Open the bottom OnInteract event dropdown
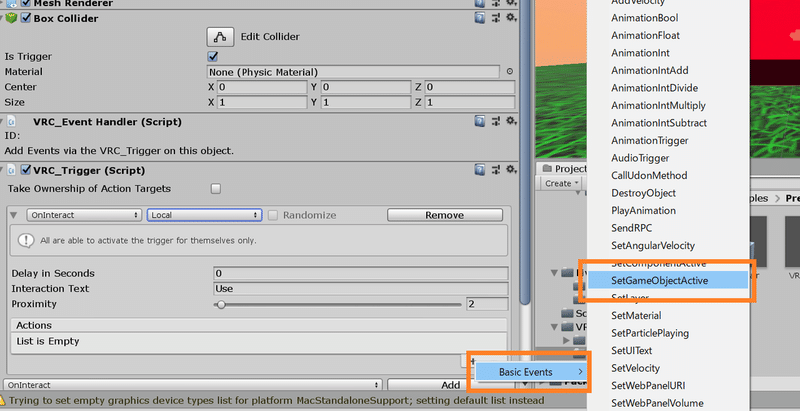Screen dimensions: 800x411 coord(193,385)
